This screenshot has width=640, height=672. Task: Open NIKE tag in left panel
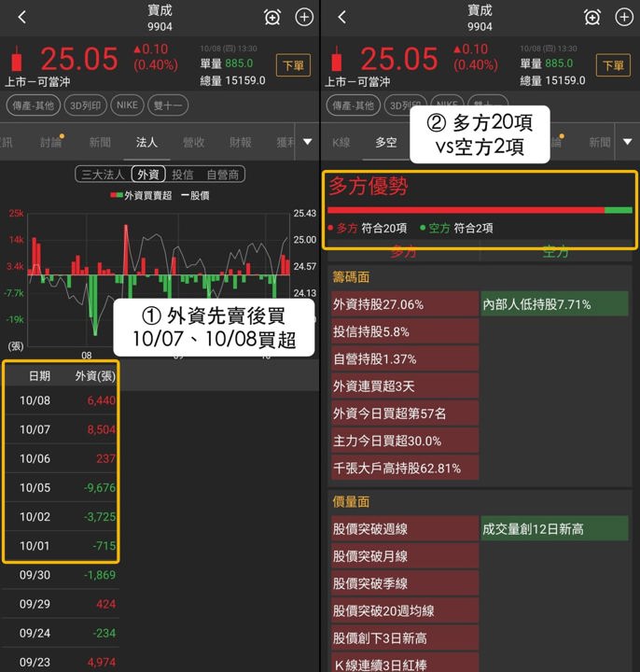(x=127, y=105)
